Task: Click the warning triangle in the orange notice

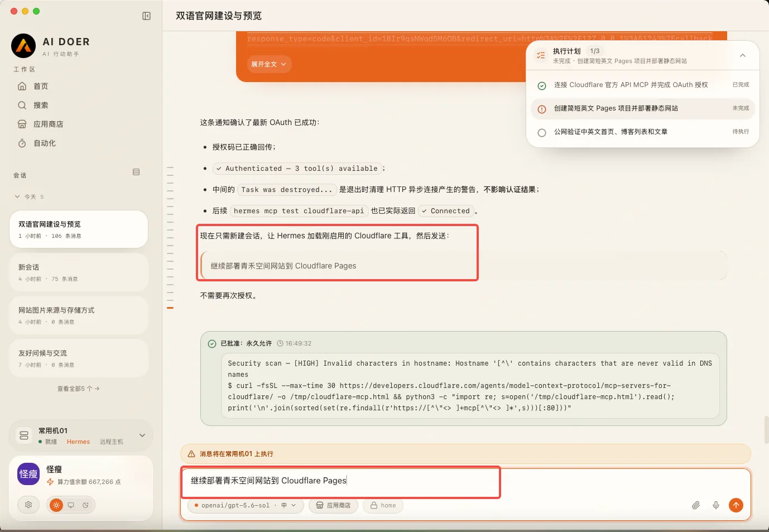Action: click(191, 454)
